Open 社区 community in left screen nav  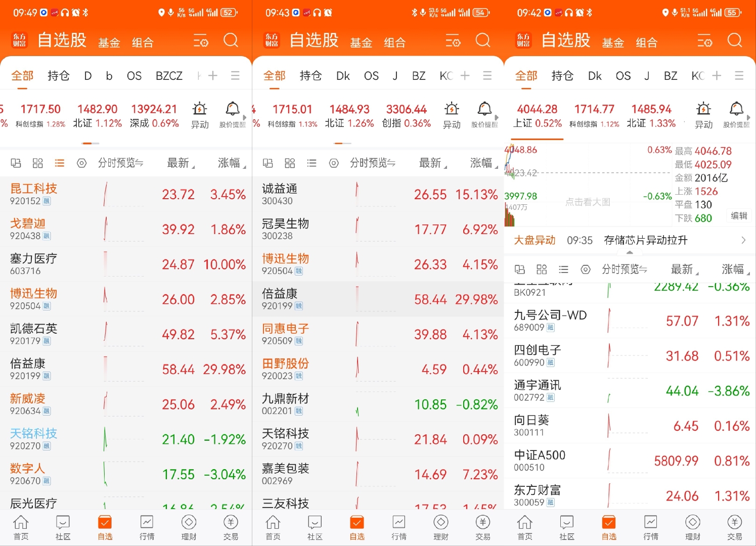pyautogui.click(x=63, y=528)
